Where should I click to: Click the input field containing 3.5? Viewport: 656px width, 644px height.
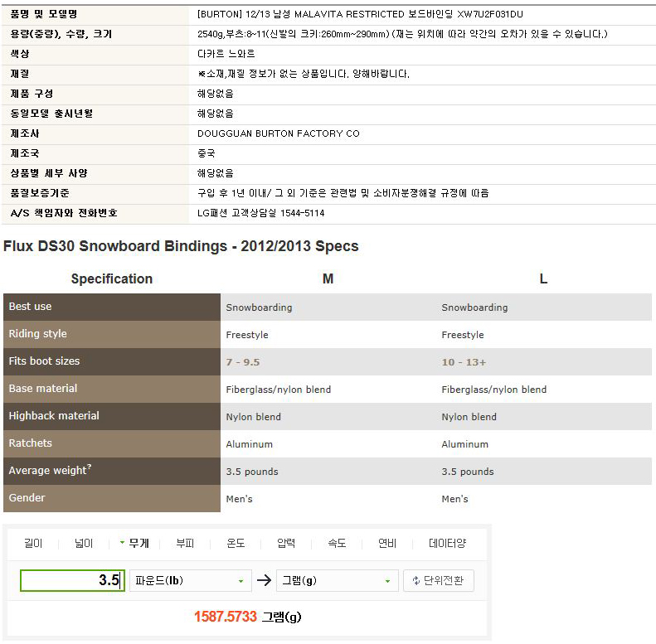72,580
